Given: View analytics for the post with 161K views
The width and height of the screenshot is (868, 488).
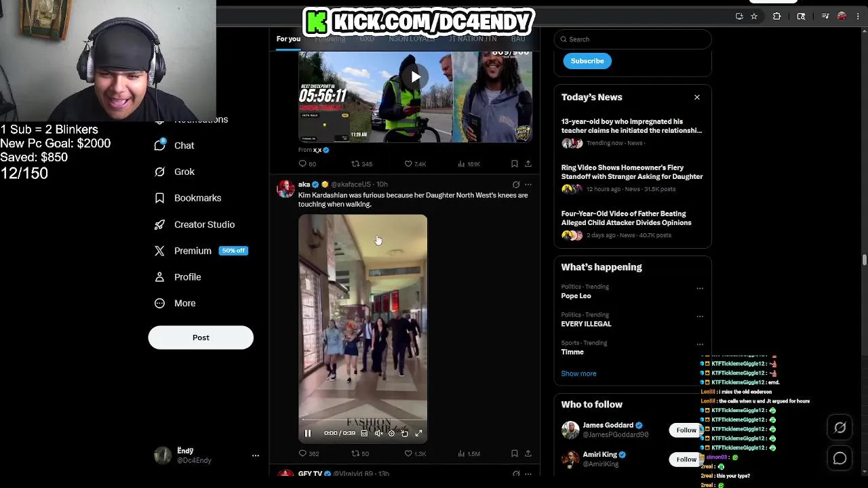Looking at the screenshot, I should (469, 164).
